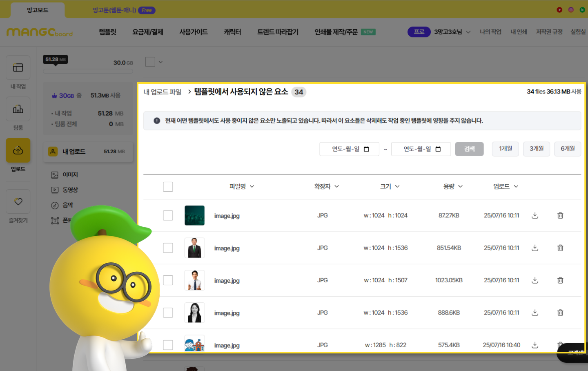This screenshot has height=371, width=588.
Task: Click the storage usage progress bar
Action: [x=88, y=72]
